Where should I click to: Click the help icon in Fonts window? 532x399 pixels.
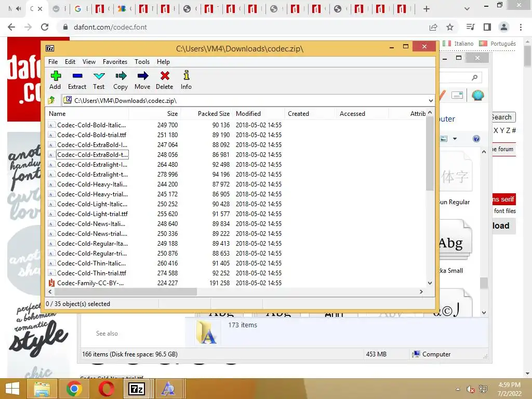click(476, 138)
